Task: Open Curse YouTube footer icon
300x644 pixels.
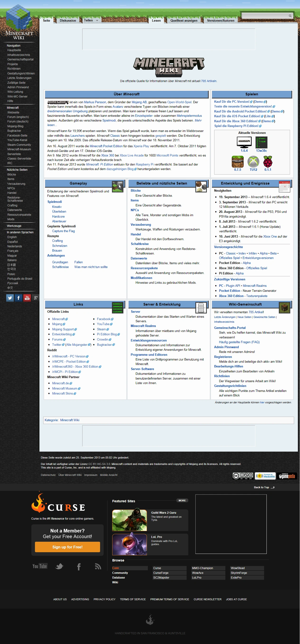Action: [40, 566]
